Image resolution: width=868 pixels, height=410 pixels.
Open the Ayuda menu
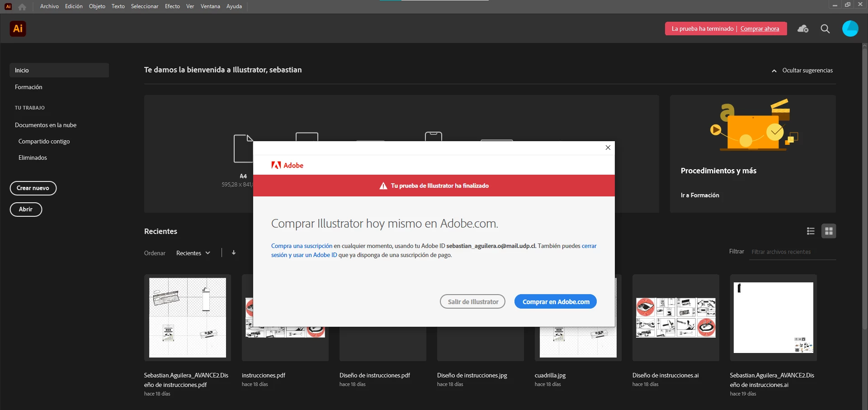[234, 6]
